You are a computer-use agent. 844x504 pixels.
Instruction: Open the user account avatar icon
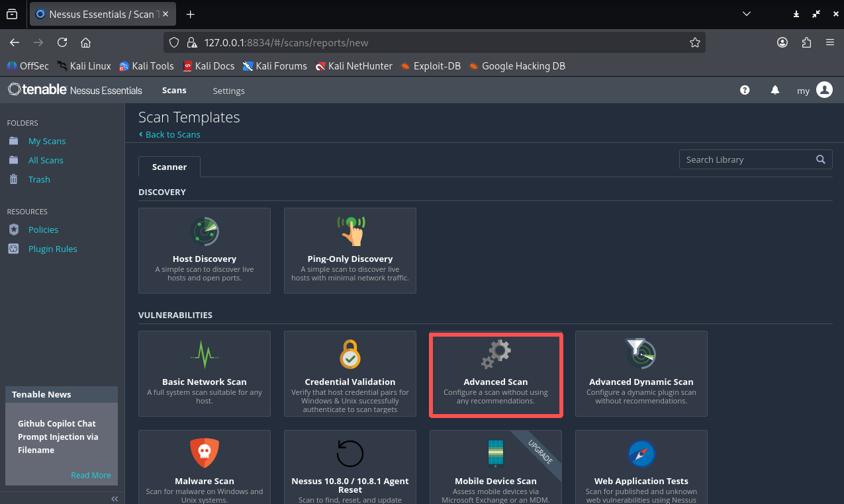click(824, 90)
